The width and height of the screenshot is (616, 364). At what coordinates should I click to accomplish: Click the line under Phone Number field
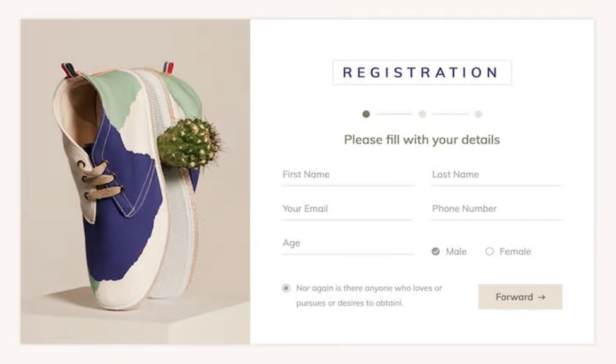click(496, 219)
